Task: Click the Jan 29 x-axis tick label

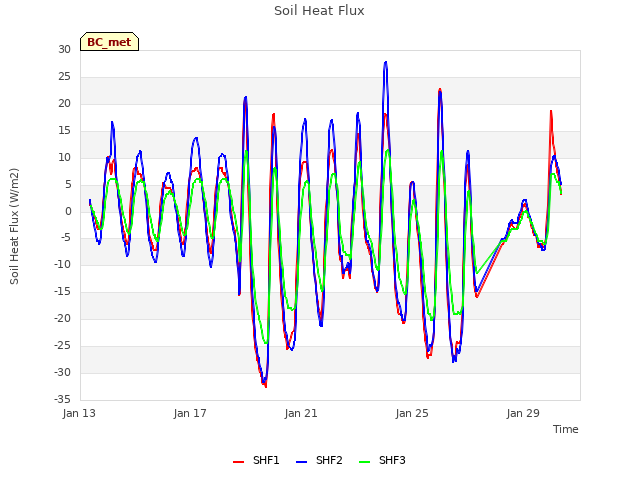Action: coord(523,413)
